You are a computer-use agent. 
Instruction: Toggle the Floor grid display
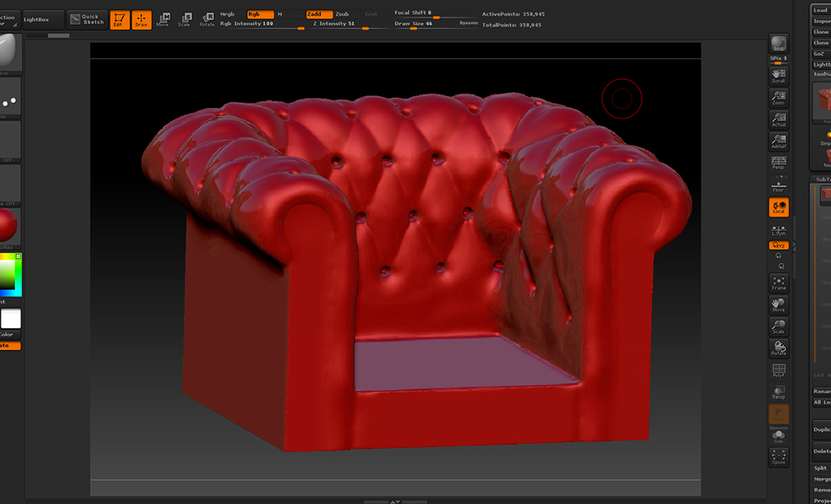(779, 187)
